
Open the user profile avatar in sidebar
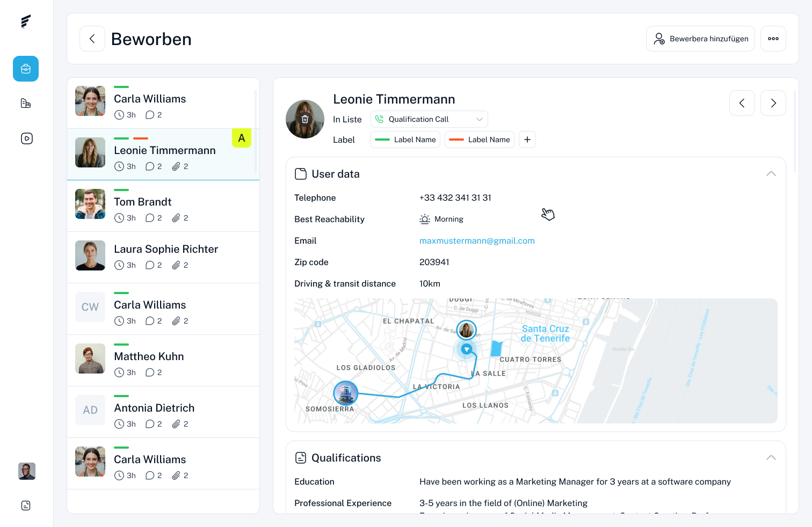(27, 471)
